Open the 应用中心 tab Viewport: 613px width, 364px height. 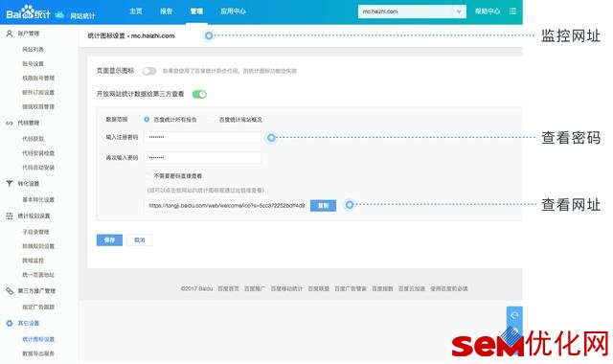coord(233,11)
